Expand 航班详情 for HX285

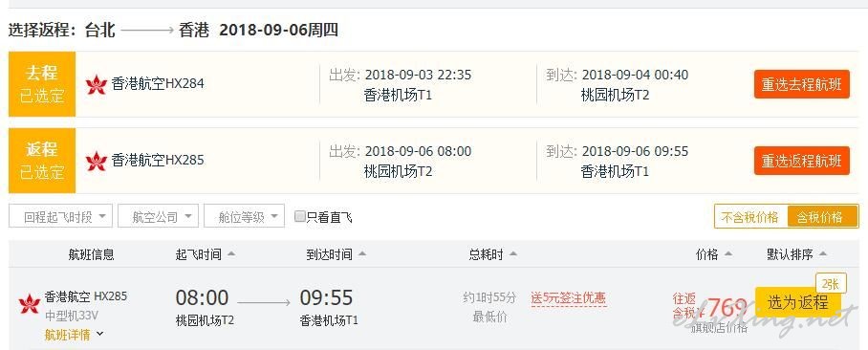pyautogui.click(x=75, y=335)
